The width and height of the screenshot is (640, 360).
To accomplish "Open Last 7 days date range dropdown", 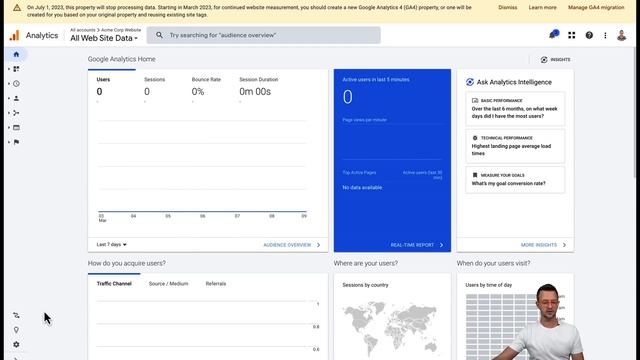I will 111,244.
